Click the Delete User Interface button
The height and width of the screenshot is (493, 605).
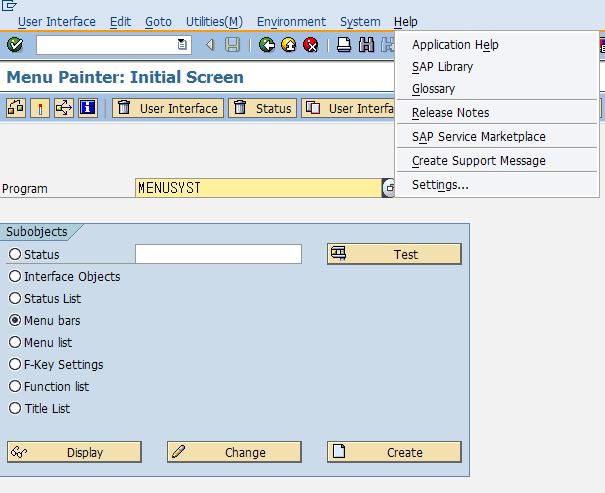pos(167,108)
